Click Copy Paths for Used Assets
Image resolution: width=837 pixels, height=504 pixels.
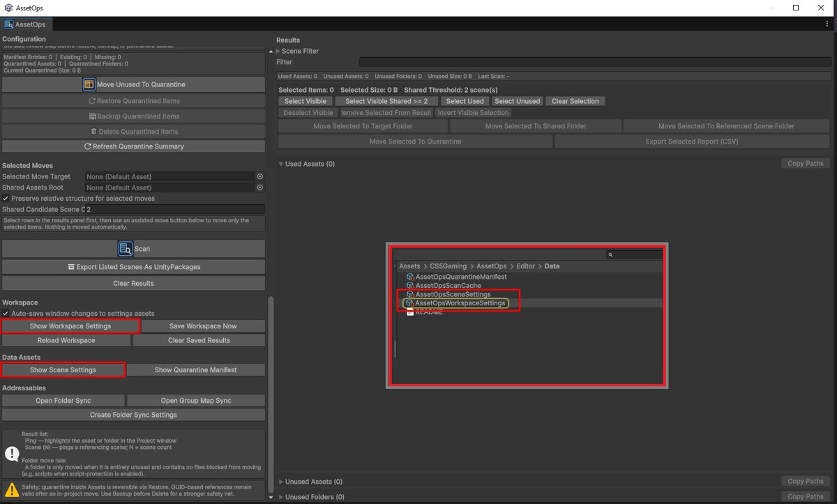(806, 163)
